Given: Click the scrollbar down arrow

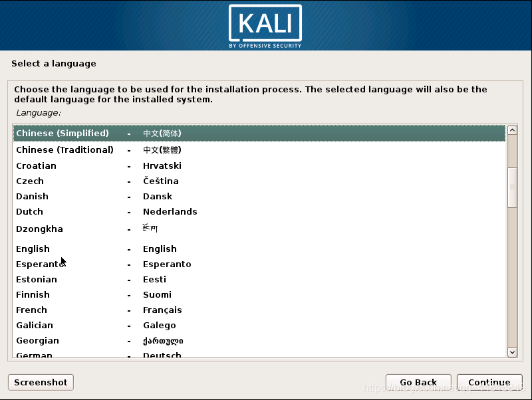Looking at the screenshot, I should pos(512,352).
